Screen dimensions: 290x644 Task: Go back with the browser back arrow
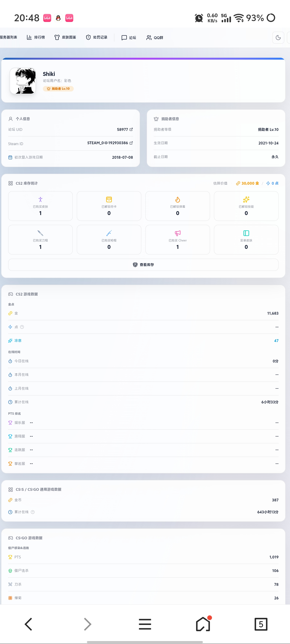coord(29,624)
